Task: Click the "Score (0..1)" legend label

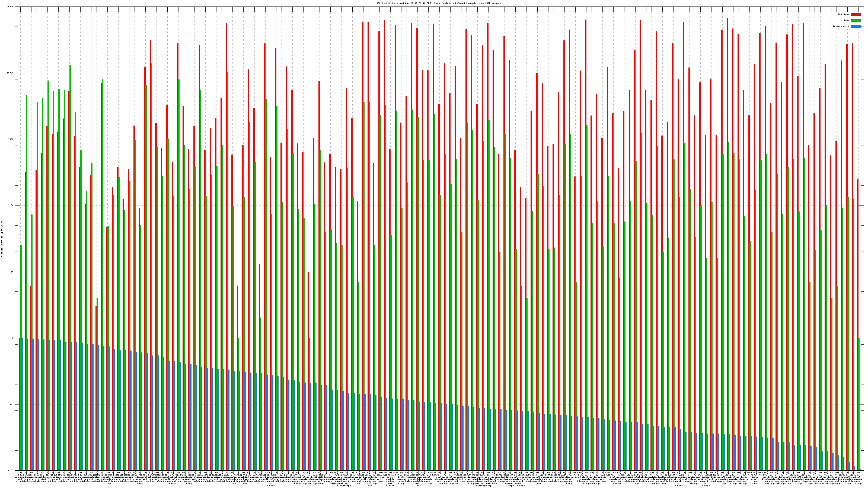Action: (x=841, y=26)
